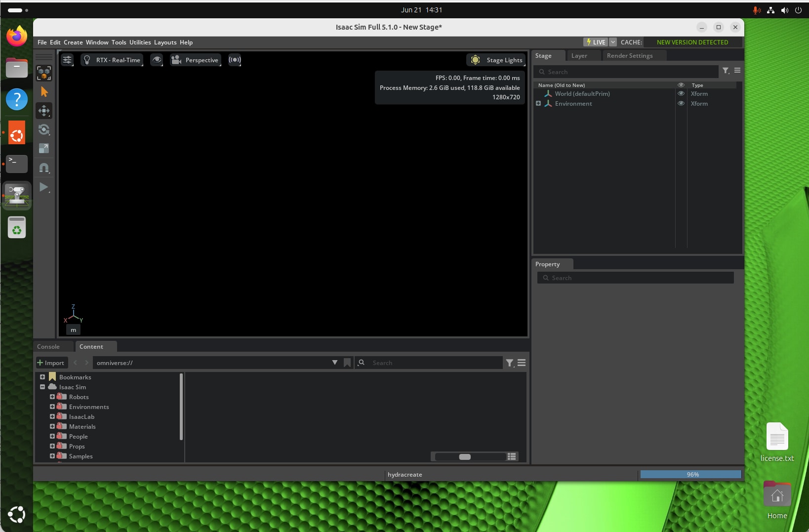This screenshot has height=532, width=809.
Task: Open Firefox from the Ubuntu dock
Action: click(17, 36)
